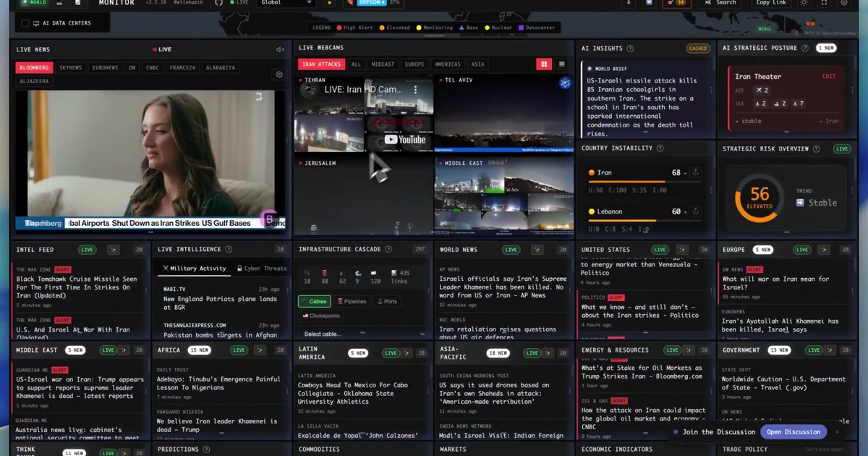Image resolution: width=868 pixels, height=456 pixels.
Task: Click the Live Intelligence help icon
Action: pyautogui.click(x=229, y=250)
